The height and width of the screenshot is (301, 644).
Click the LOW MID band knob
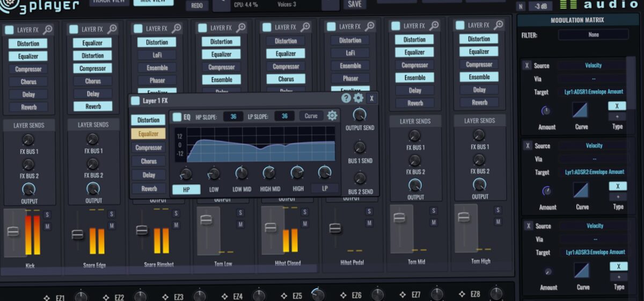pyautogui.click(x=241, y=173)
